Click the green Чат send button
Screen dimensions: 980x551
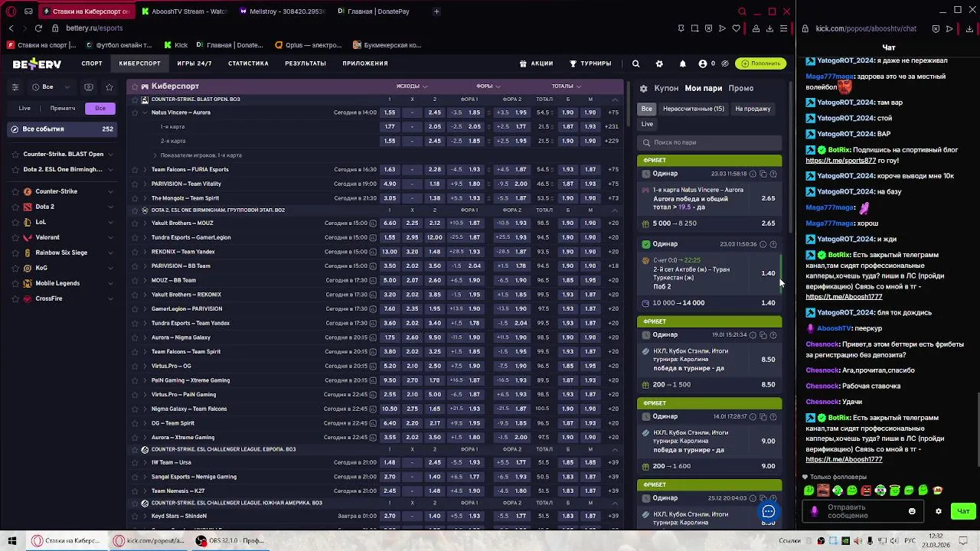click(x=963, y=511)
